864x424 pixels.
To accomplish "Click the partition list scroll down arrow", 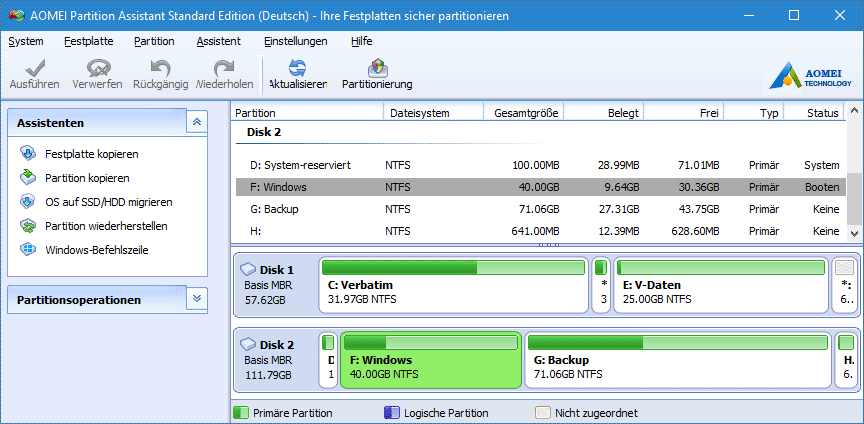I will click(x=854, y=234).
